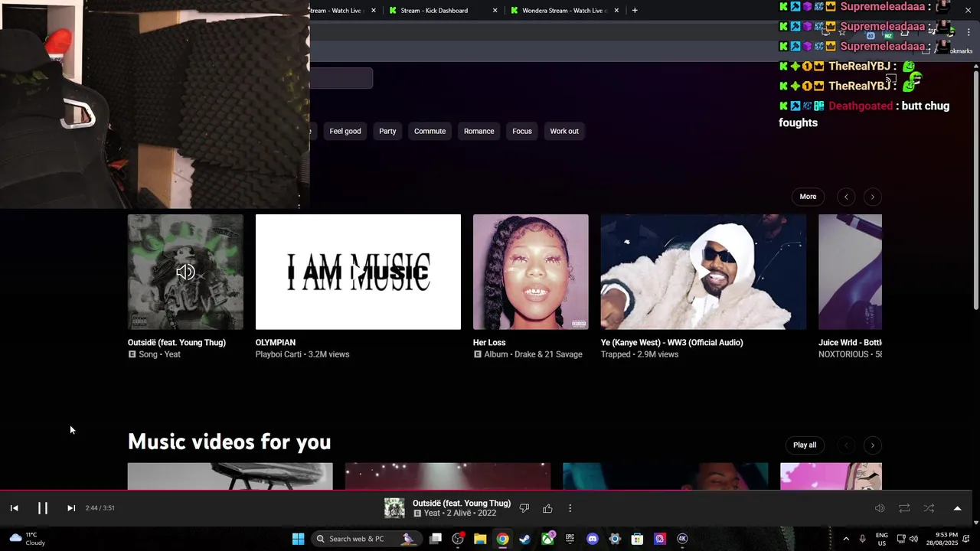Image resolution: width=980 pixels, height=551 pixels.
Task: Toggle shuffle in player bar
Action: click(x=929, y=508)
